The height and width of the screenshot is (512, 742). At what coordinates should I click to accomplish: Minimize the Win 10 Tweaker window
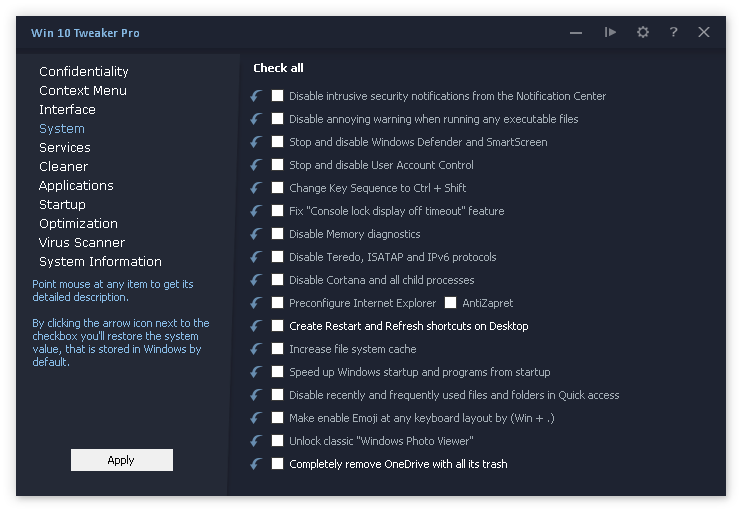pos(576,32)
